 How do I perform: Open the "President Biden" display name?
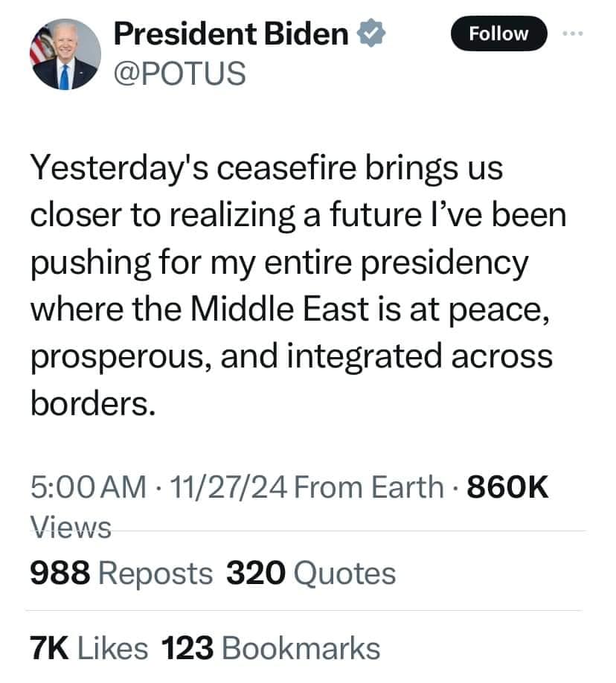click(x=231, y=33)
